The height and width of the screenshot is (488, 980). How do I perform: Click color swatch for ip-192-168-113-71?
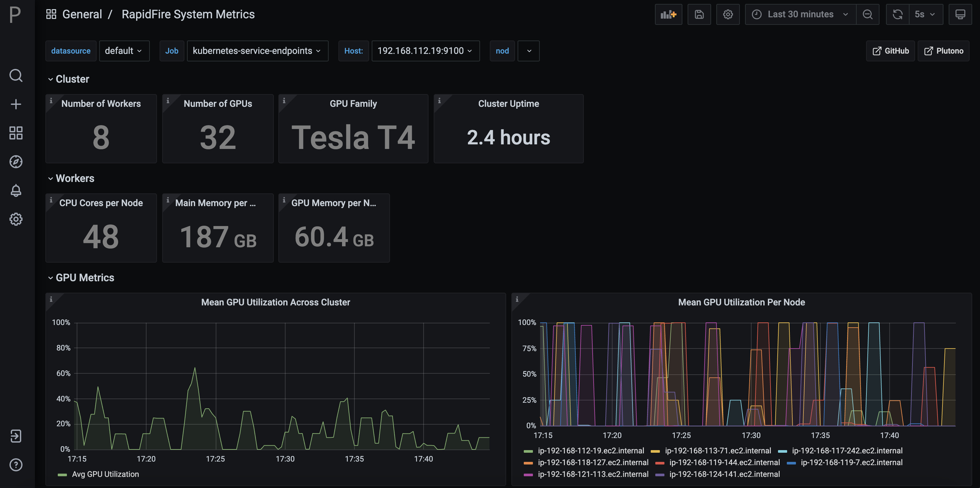coord(655,451)
